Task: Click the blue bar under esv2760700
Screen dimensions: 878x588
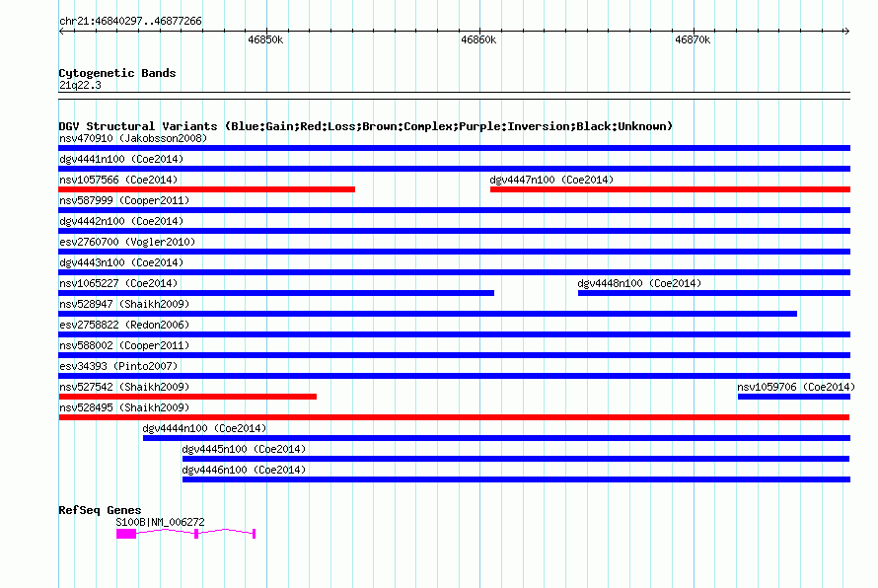Action: click(454, 252)
